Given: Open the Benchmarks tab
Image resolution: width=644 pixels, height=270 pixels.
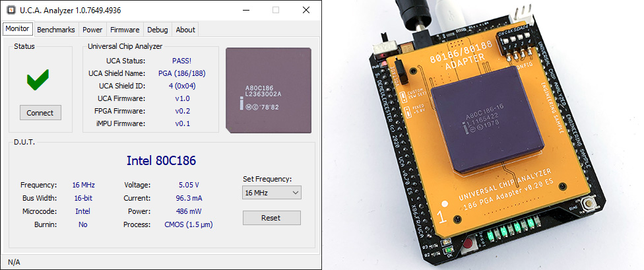Looking at the screenshot, I should pyautogui.click(x=56, y=30).
